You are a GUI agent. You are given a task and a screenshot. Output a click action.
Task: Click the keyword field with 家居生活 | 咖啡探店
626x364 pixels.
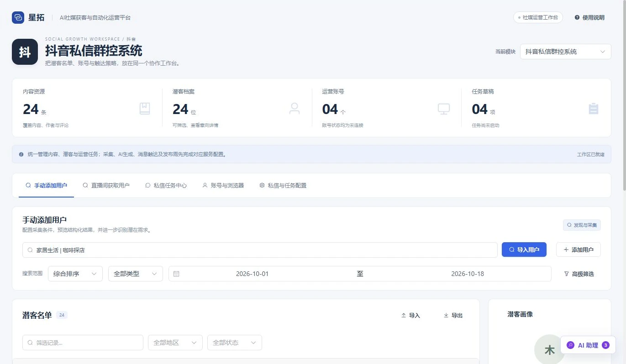[x=260, y=250]
